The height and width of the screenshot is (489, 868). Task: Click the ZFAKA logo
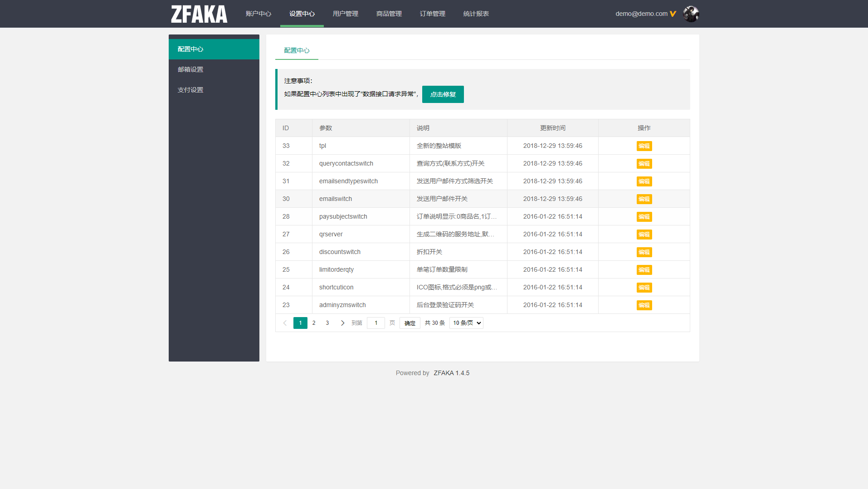point(198,14)
